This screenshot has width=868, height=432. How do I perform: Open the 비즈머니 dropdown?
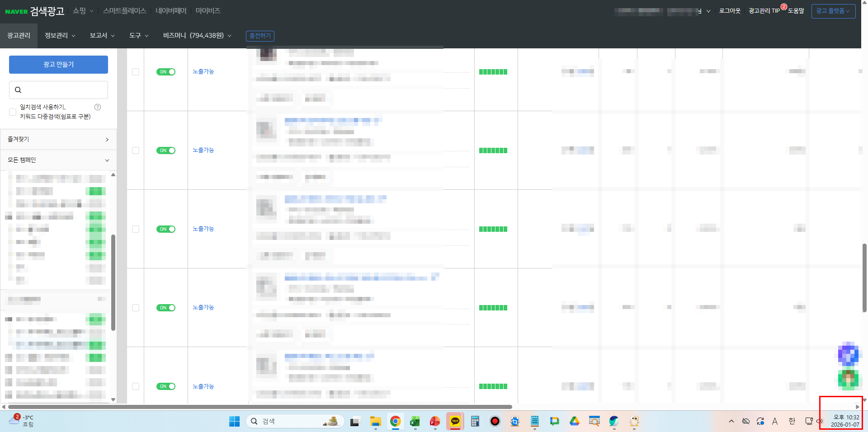(x=197, y=36)
